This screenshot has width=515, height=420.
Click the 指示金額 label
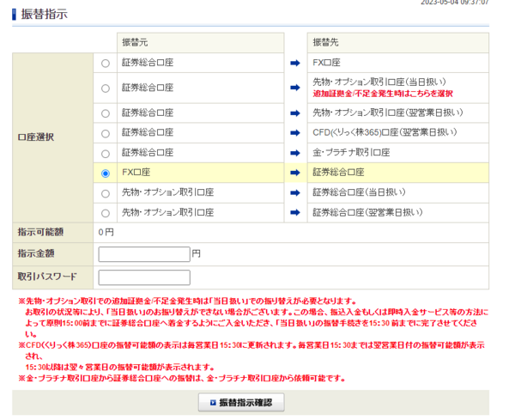36,253
